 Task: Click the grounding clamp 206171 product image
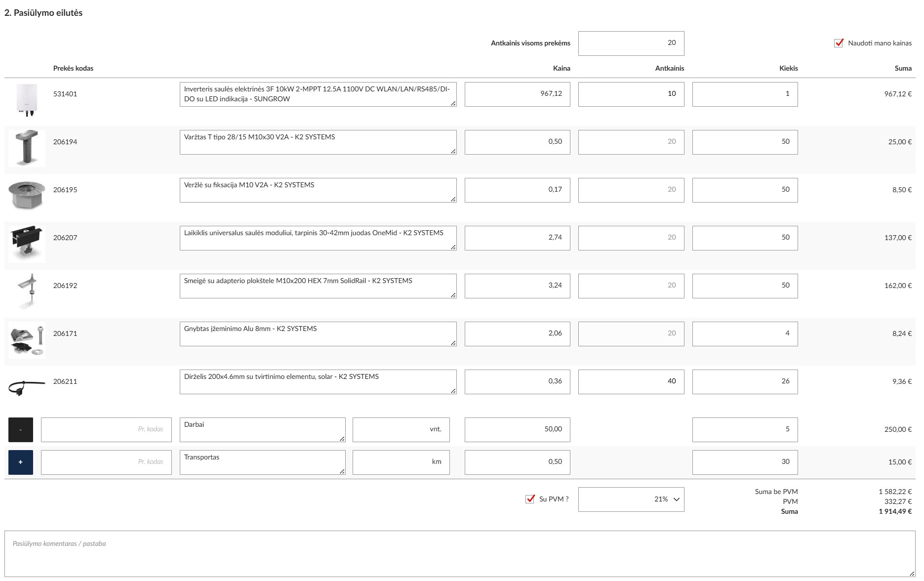pyautogui.click(x=27, y=339)
